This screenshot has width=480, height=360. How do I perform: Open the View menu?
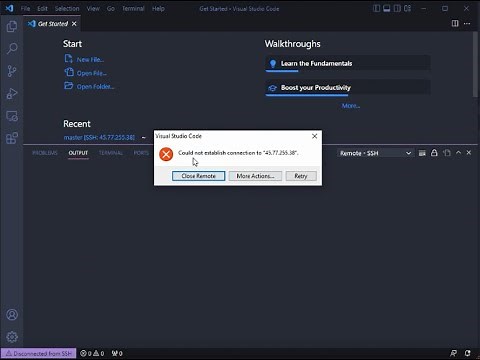[x=93, y=8]
